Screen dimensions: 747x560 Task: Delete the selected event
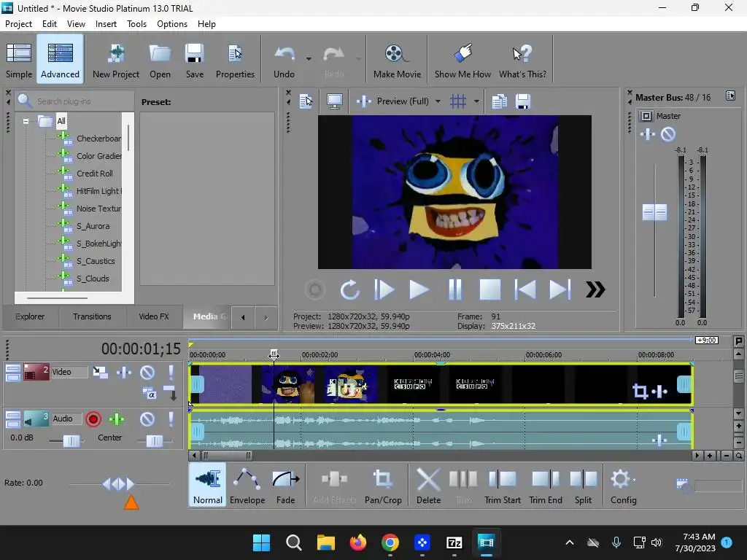coord(428,486)
